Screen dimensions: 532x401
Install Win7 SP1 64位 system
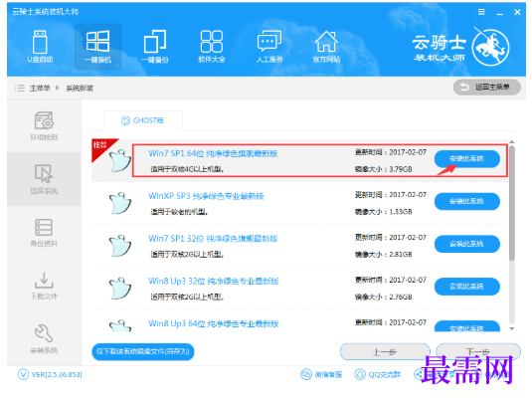pyautogui.click(x=466, y=158)
